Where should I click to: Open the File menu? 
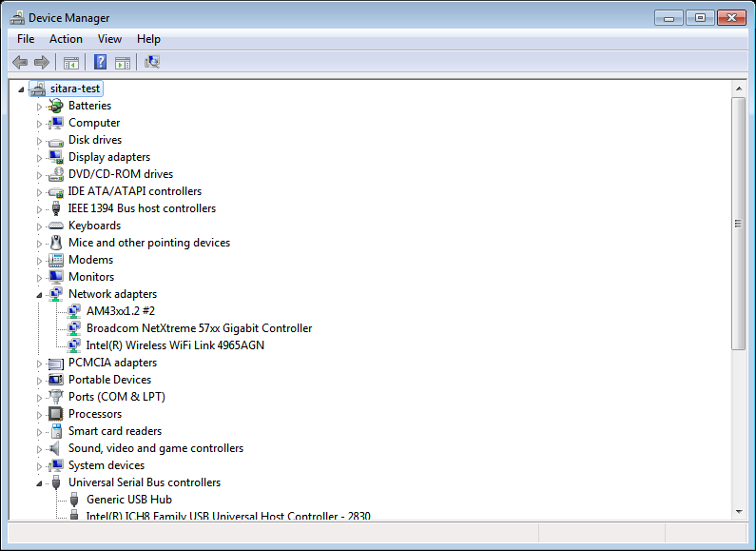coord(26,39)
